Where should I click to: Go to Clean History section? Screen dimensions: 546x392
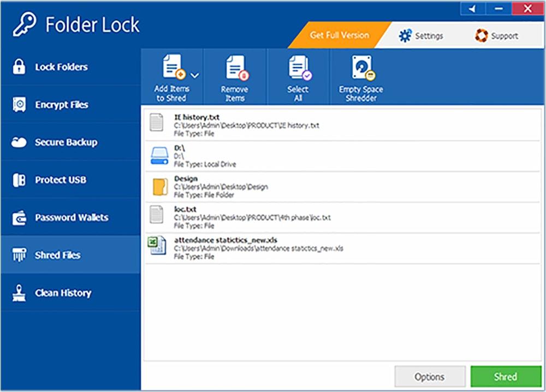click(70, 293)
